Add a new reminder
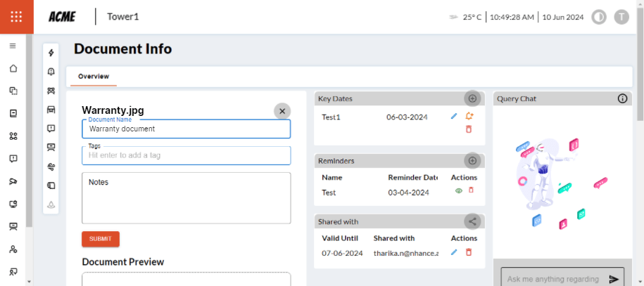The image size is (644, 286). [472, 161]
